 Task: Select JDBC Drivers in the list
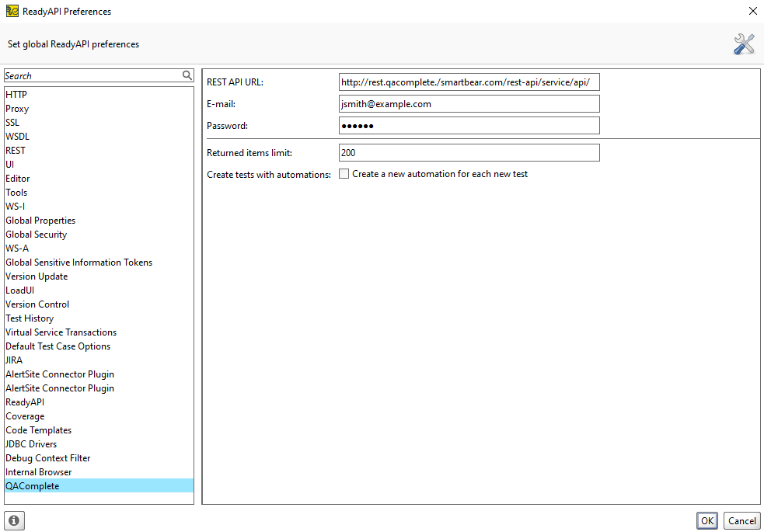pos(99,444)
